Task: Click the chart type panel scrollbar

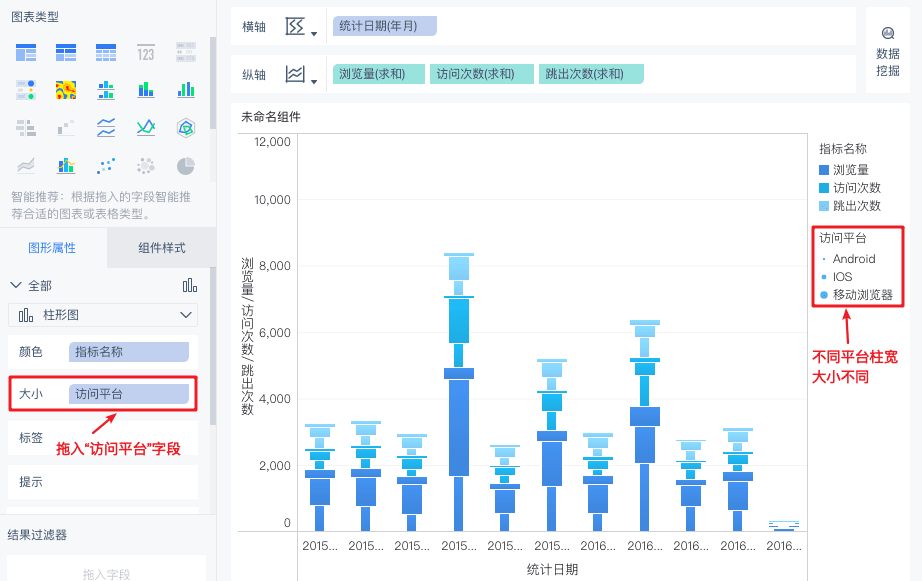Action: coord(213,82)
